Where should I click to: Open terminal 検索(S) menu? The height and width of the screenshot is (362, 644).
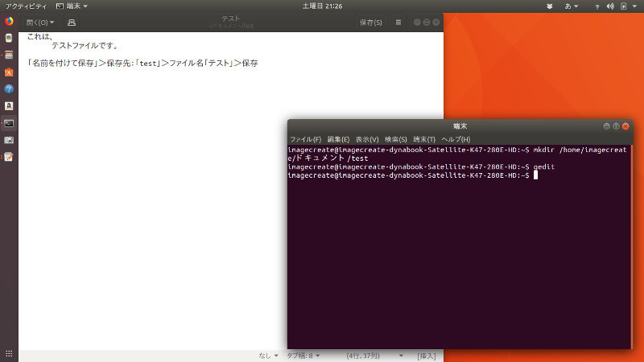click(395, 139)
